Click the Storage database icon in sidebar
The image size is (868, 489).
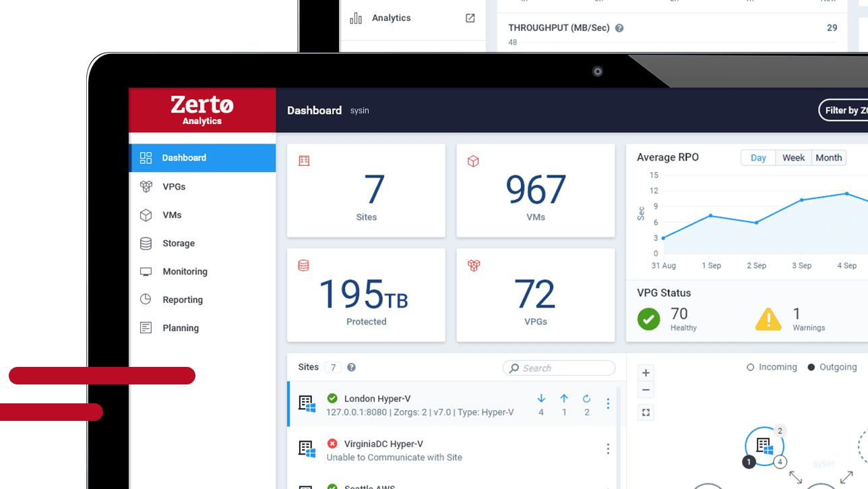coord(146,243)
